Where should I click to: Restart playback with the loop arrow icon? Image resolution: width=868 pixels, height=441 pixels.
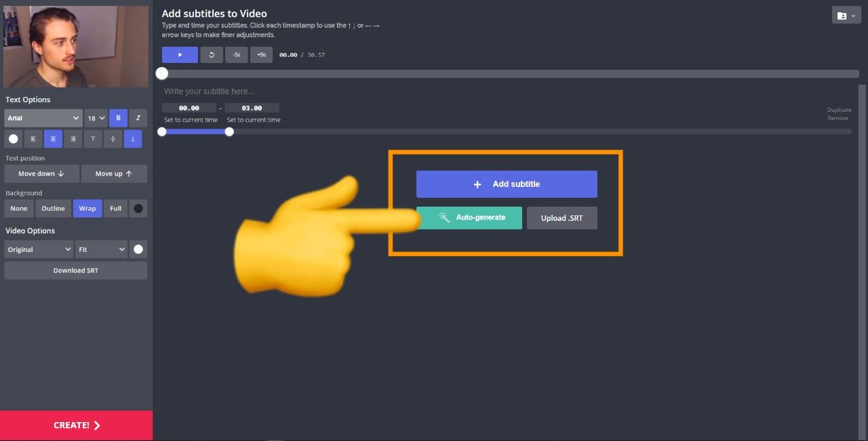(x=212, y=55)
